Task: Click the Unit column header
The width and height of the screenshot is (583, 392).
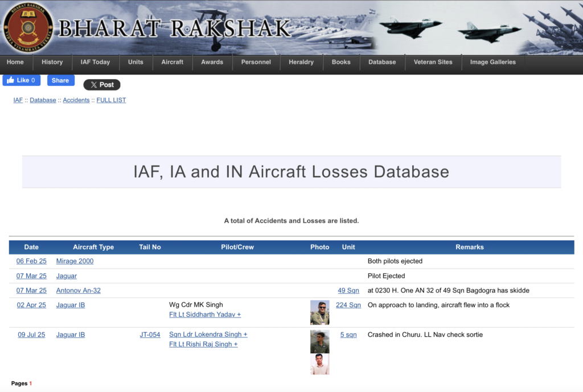Action: [348, 247]
